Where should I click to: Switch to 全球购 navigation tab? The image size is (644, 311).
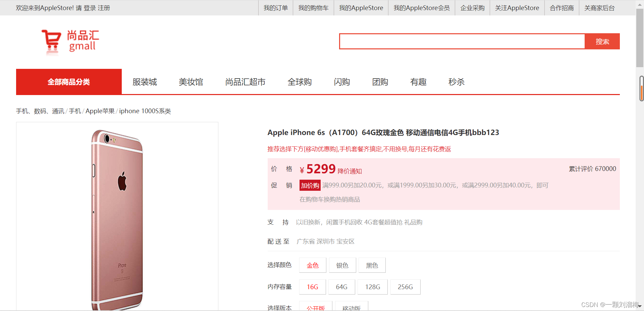coord(300,82)
